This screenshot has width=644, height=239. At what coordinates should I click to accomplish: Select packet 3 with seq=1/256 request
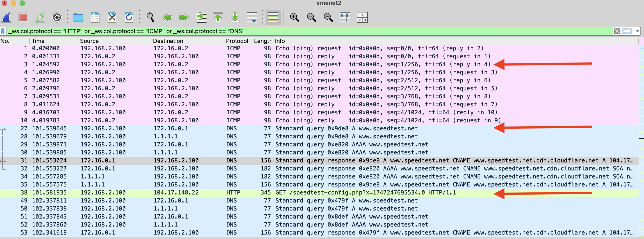tap(319, 64)
